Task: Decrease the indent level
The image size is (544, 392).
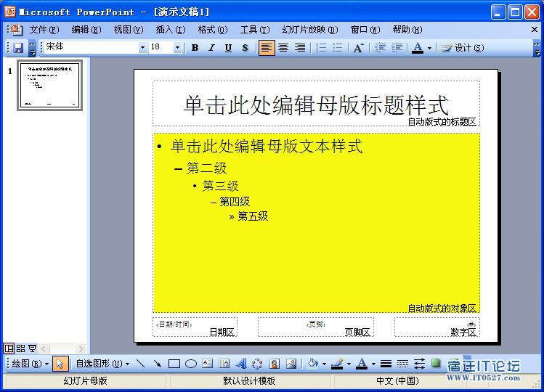Action: point(381,47)
